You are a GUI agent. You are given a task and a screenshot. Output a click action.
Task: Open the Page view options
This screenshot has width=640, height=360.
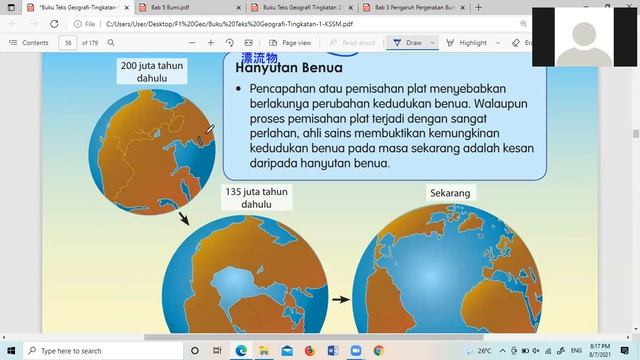click(x=290, y=42)
